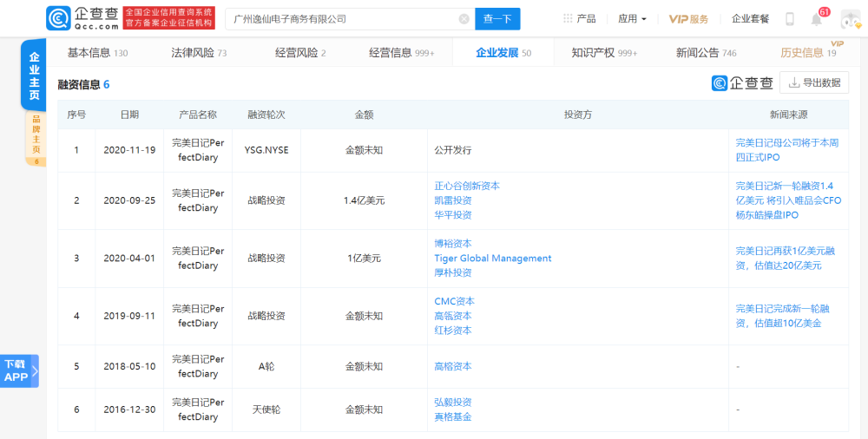The height and width of the screenshot is (439, 868).
Task: Open investor 华平投资
Action: pyautogui.click(x=453, y=215)
